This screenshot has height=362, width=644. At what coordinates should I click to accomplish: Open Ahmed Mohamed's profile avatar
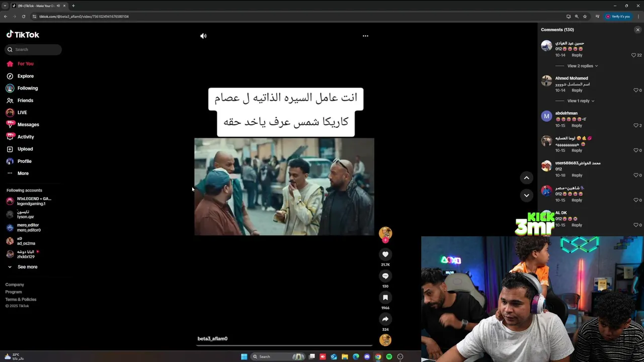(x=546, y=81)
